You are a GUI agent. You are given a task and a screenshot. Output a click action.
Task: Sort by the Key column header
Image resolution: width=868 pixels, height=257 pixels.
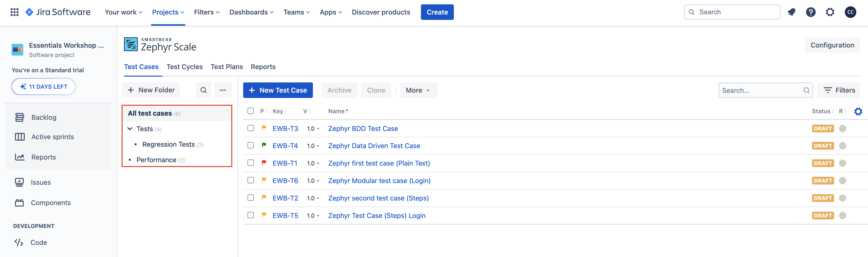(280, 111)
